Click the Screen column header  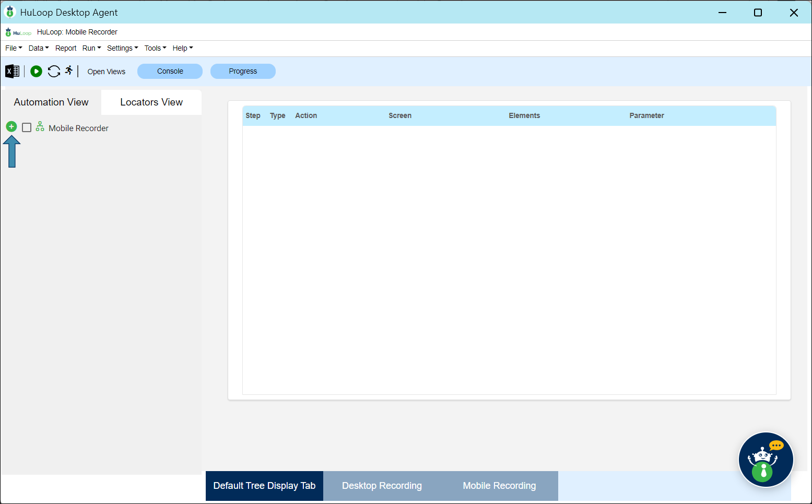click(400, 115)
